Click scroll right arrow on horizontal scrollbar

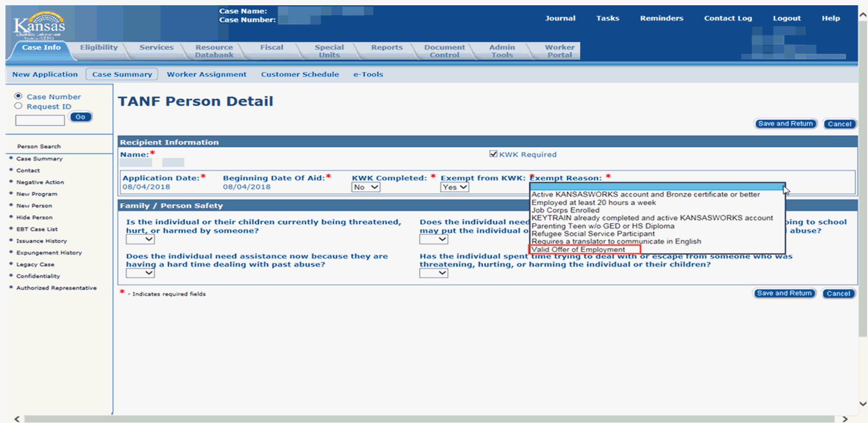[x=845, y=419]
